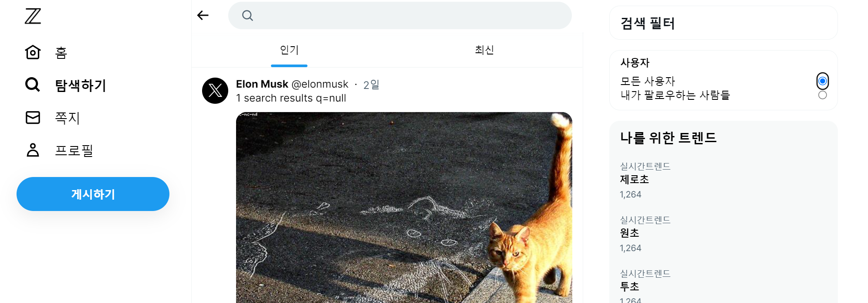Open the 투초 trend
Screen dimensions: 868x303
point(723,286)
